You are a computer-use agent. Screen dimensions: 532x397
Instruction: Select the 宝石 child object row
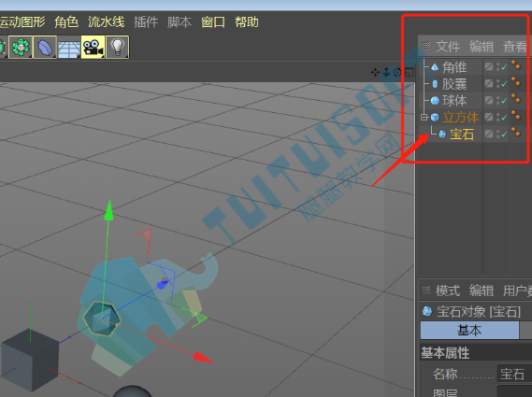tap(462, 135)
